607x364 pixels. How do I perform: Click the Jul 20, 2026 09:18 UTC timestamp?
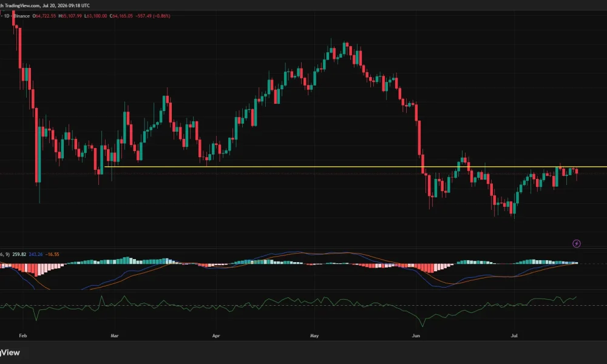pos(66,5)
